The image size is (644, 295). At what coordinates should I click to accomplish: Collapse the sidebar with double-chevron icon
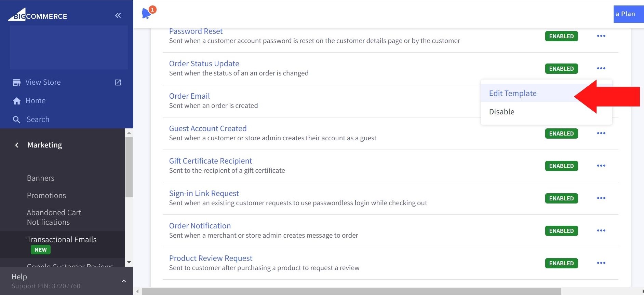pyautogui.click(x=118, y=15)
